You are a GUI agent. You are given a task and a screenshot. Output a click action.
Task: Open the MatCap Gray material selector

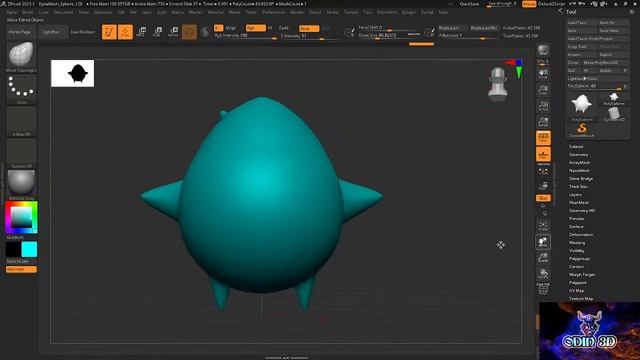[21, 183]
